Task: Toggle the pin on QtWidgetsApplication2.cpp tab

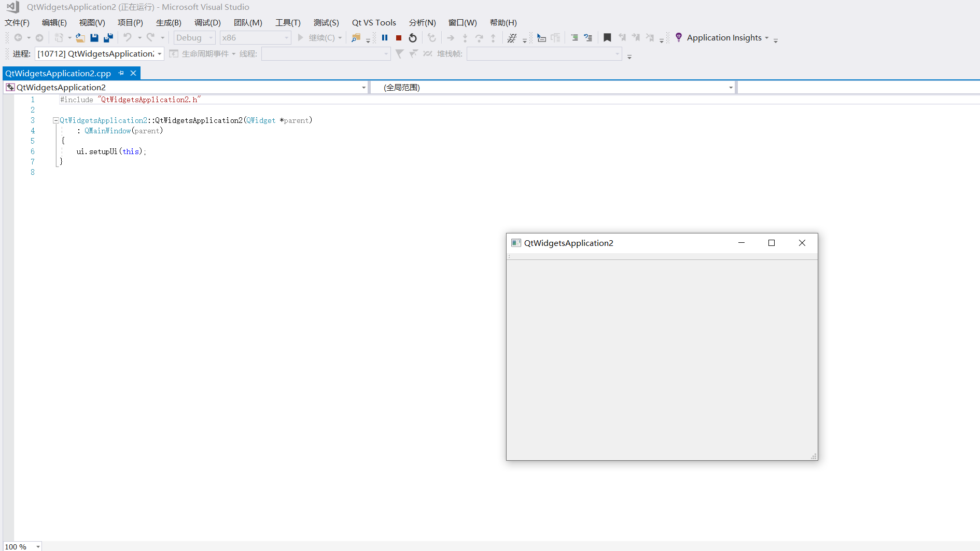Action: [121, 73]
